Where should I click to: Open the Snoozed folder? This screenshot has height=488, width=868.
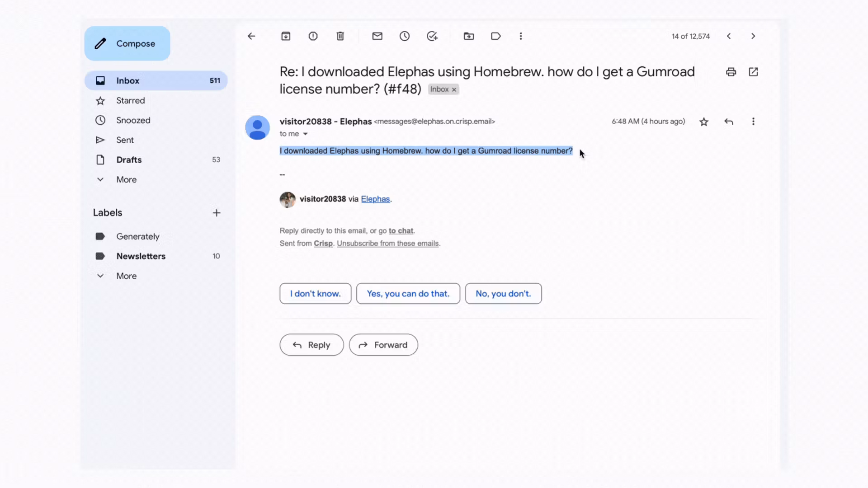click(156, 120)
